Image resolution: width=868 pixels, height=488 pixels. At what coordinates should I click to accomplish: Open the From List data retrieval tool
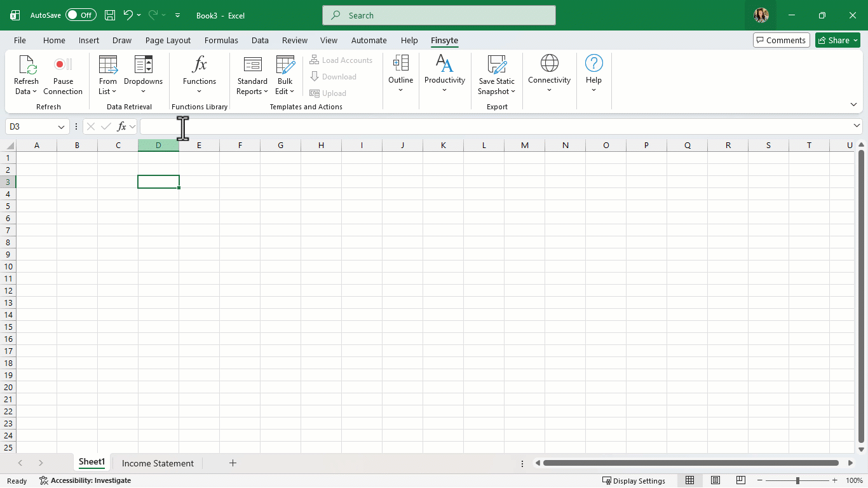pyautogui.click(x=108, y=65)
